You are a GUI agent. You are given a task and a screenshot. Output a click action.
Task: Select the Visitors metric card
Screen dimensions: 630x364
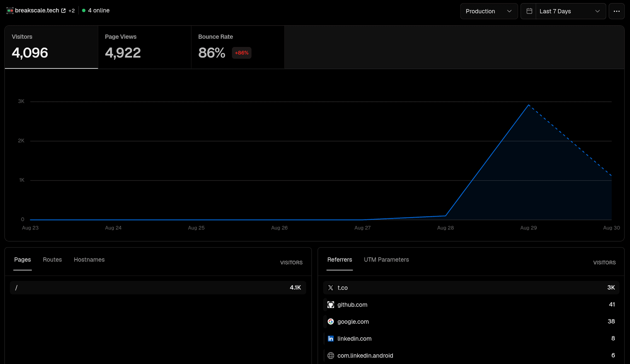pos(51,47)
